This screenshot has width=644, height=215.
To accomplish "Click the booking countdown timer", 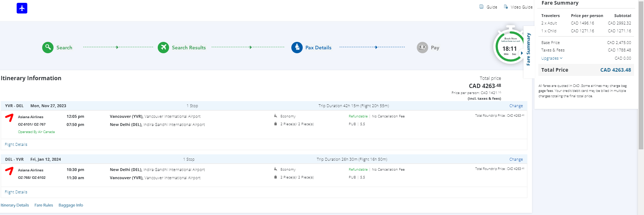I will [509, 47].
